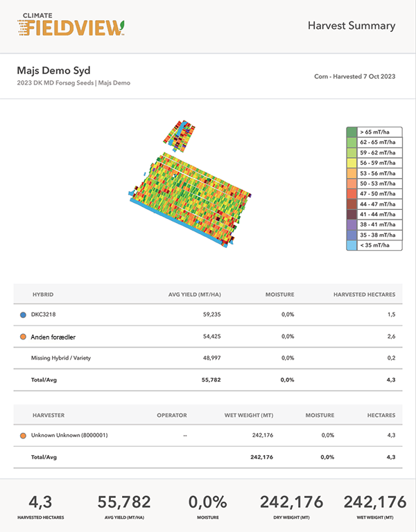Click the 62 - 65 mT/ha legend swatch

pyautogui.click(x=352, y=142)
